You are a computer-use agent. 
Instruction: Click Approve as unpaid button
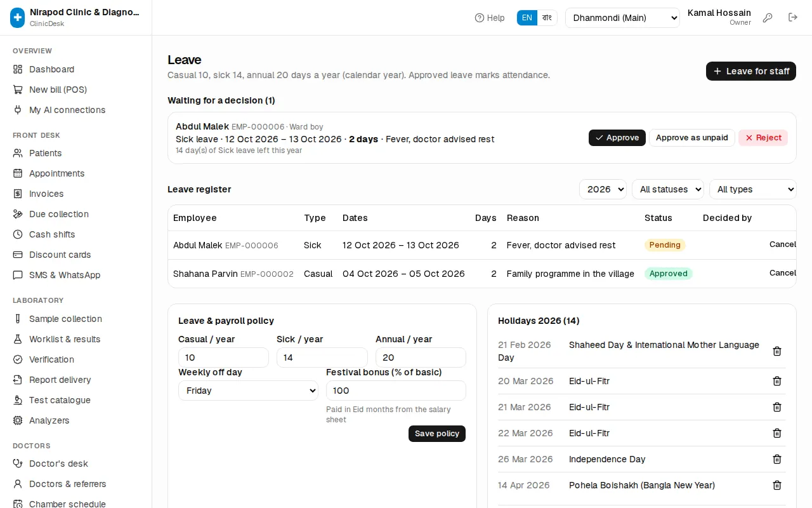point(692,138)
